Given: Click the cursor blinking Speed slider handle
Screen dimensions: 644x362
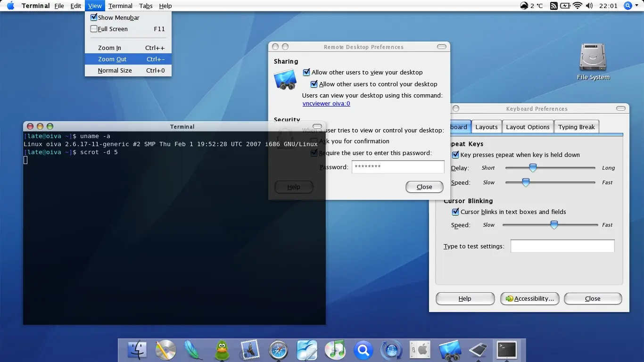Looking at the screenshot, I should coord(554,225).
